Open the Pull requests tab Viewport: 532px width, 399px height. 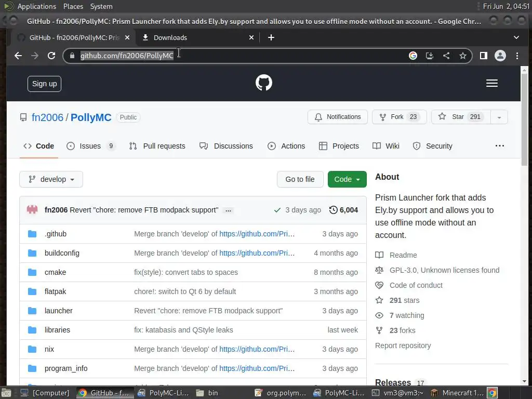pos(157,146)
